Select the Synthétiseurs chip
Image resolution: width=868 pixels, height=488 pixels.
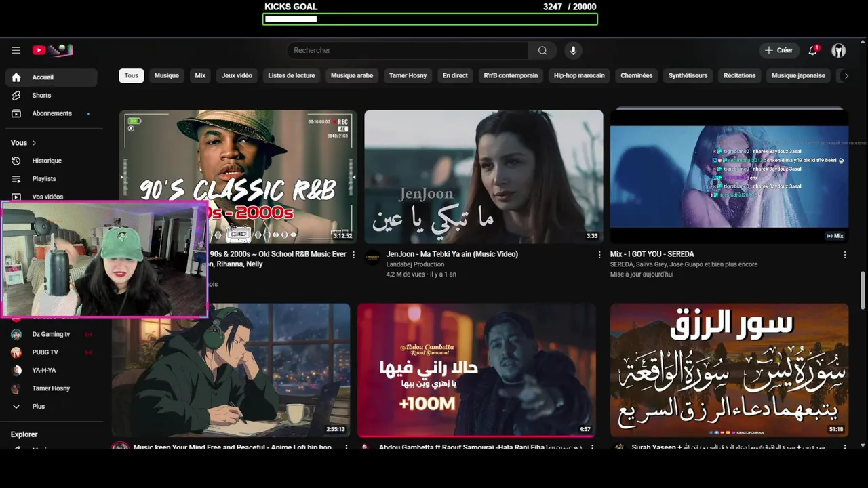pos(688,76)
